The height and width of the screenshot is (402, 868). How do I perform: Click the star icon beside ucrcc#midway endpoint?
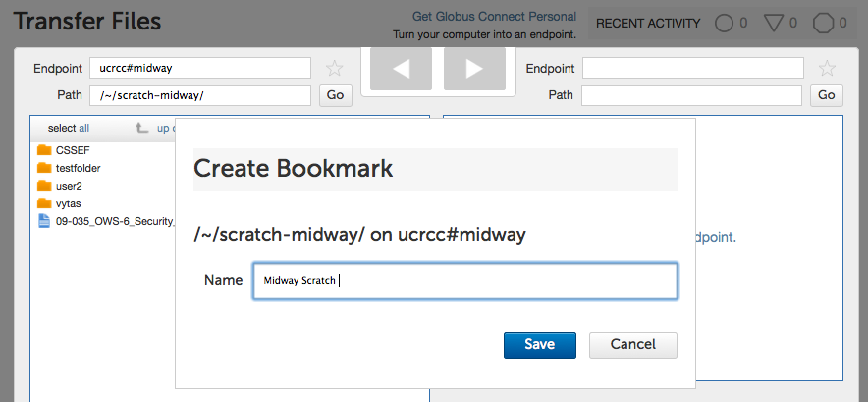(335, 68)
